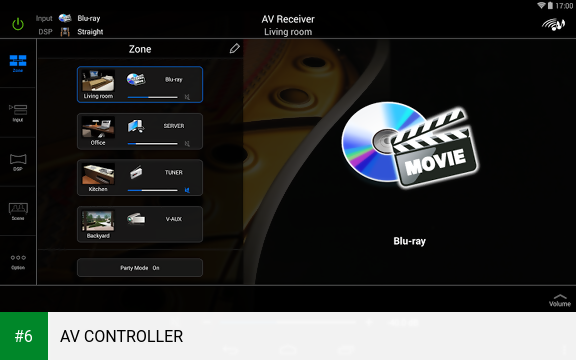Click the SERVER label in Office card
Viewport: 576px width, 360px height.
pos(174,126)
